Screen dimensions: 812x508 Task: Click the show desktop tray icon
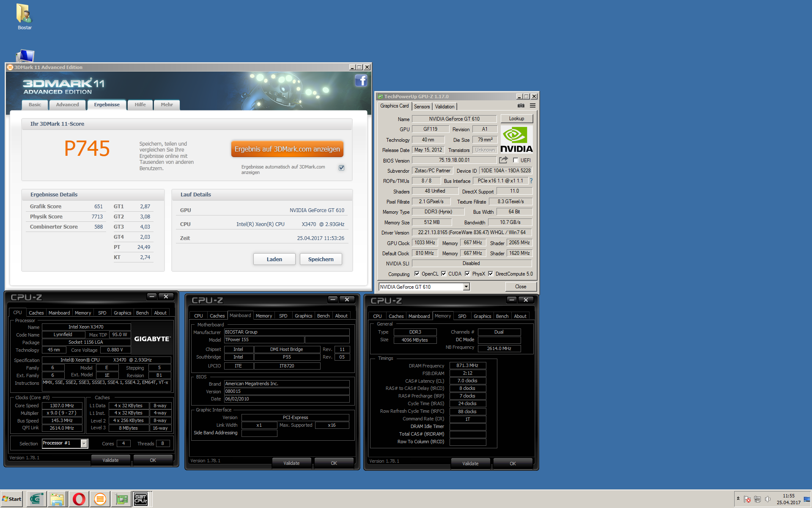807,499
